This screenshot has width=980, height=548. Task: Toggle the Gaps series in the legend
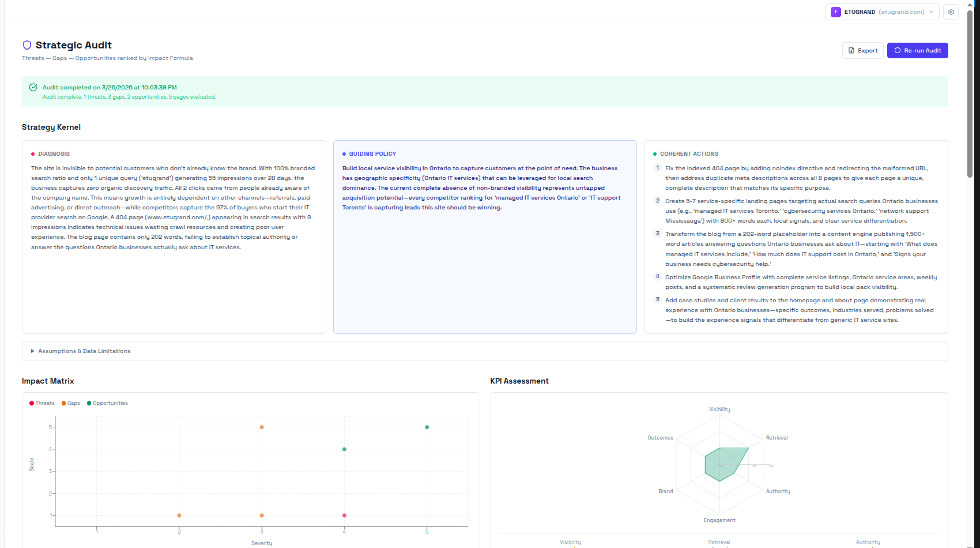point(70,403)
